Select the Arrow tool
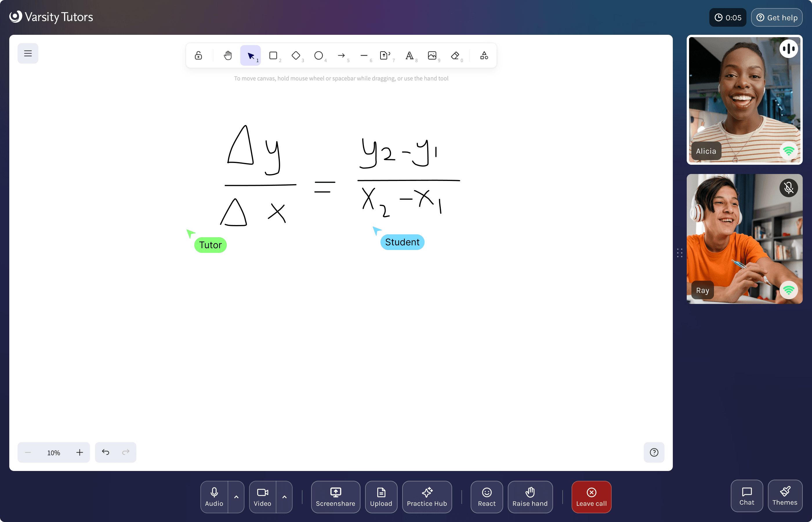The width and height of the screenshot is (812, 522). point(342,55)
